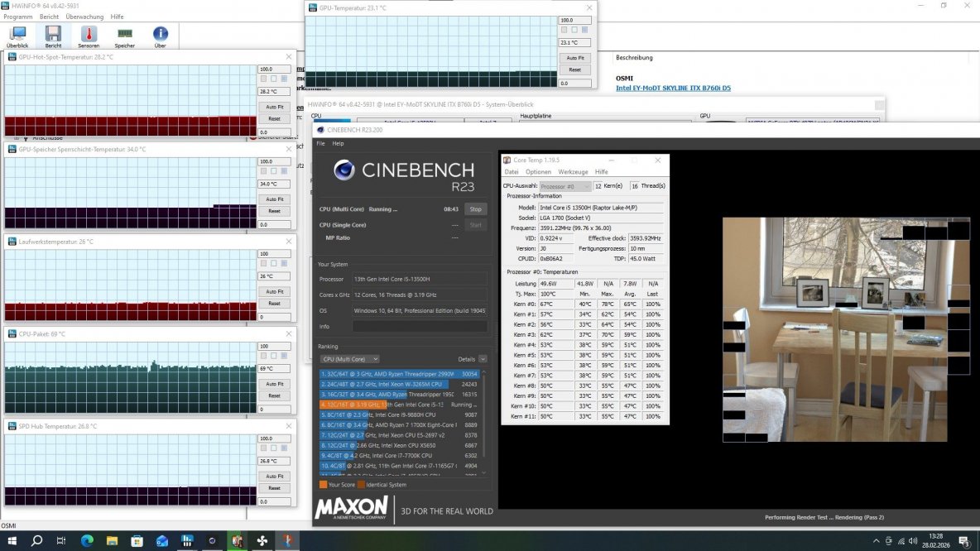The width and height of the screenshot is (980, 551).
Task: Show hidden system tray icons
Action: pyautogui.click(x=877, y=541)
